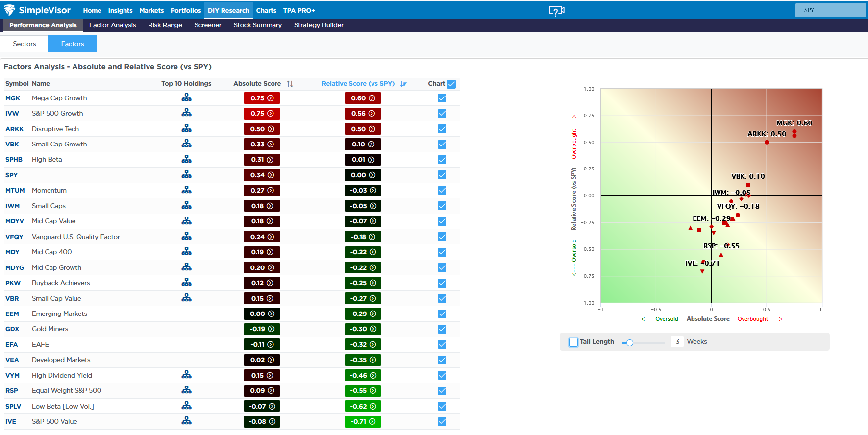Open the MGK symbol link
Screen dimensions: 868x435
[x=13, y=98]
